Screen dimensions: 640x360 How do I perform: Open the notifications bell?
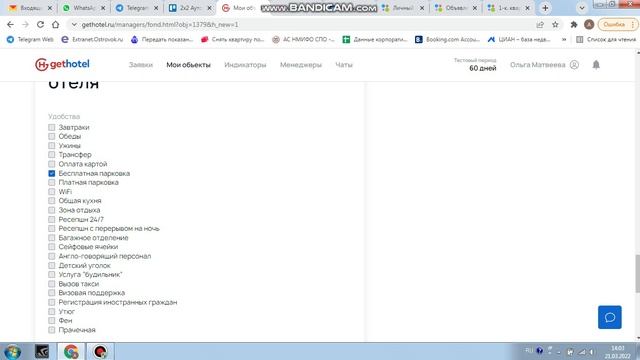tap(596, 64)
